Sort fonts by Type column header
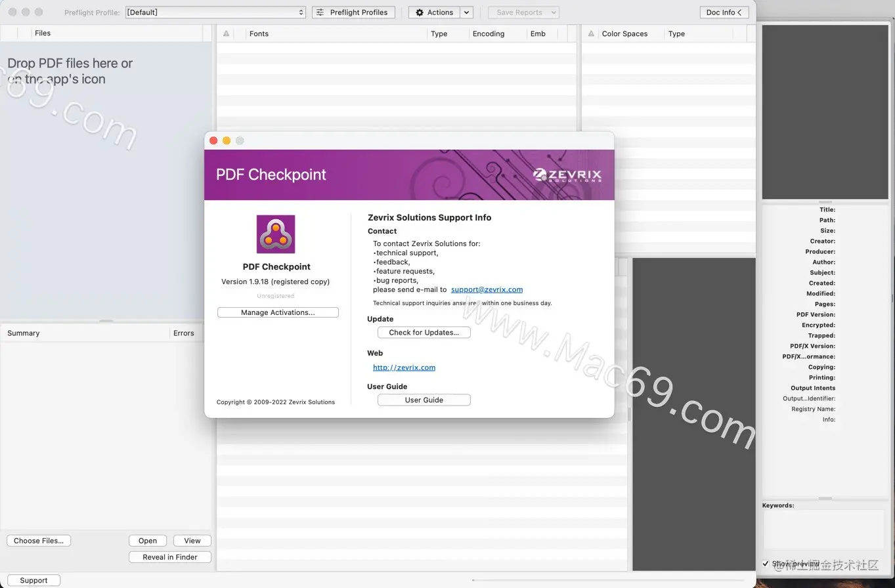Image resolution: width=895 pixels, height=588 pixels. (447, 33)
